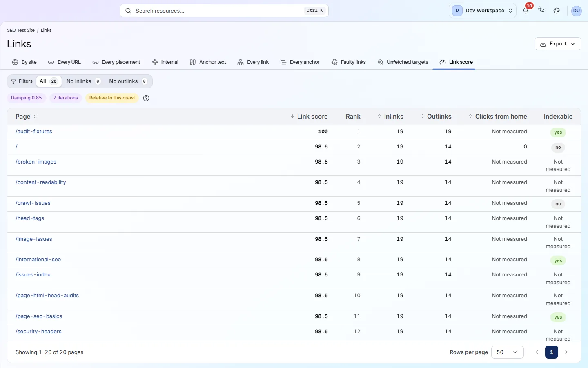Sort the table by Page column
This screenshot has height=368, width=588.
(x=26, y=117)
